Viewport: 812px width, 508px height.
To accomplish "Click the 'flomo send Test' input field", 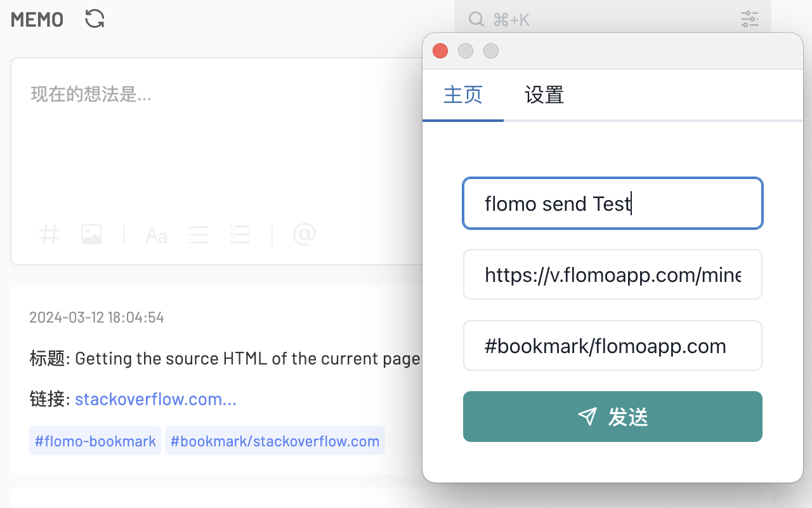I will click(x=613, y=203).
